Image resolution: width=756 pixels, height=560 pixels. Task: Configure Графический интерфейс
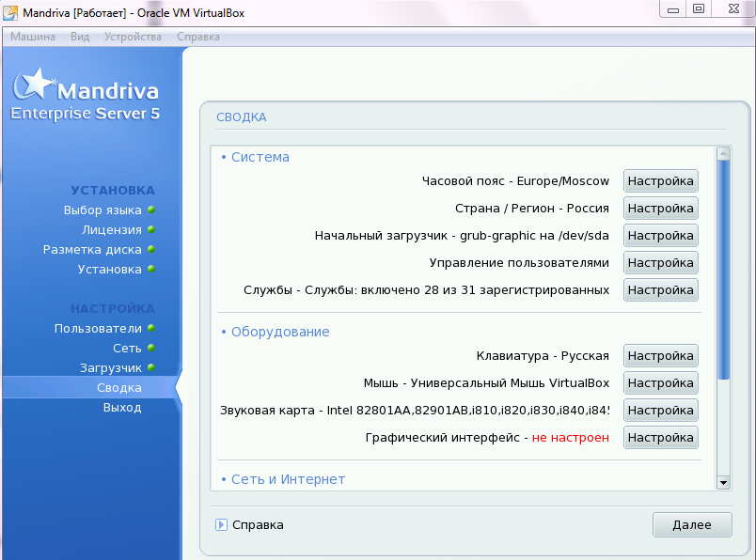[x=660, y=438]
